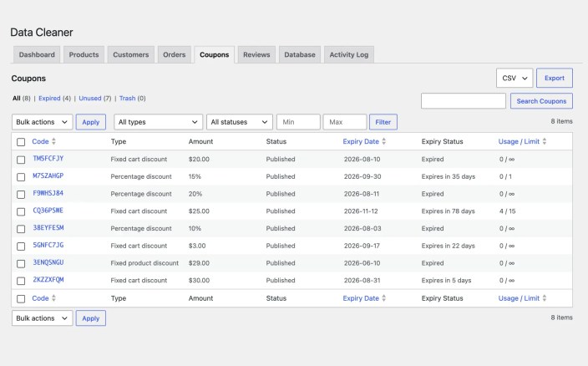Screen dimensions: 588x366
Task: Check the box for coupon TMSFCFJY
Action: click(21, 160)
